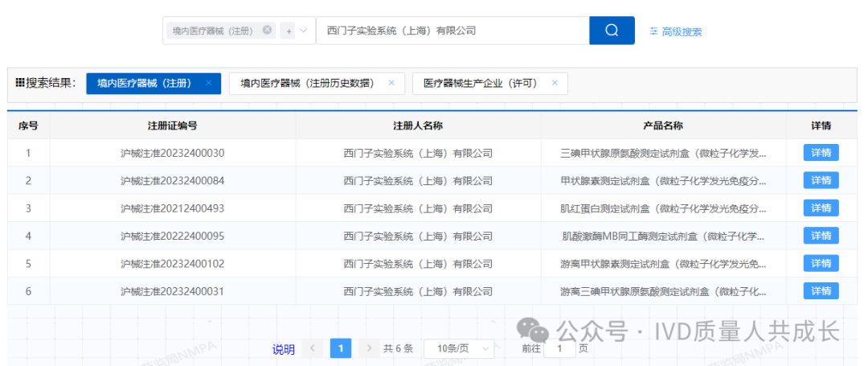Click the 前往 page number input

pos(559,349)
